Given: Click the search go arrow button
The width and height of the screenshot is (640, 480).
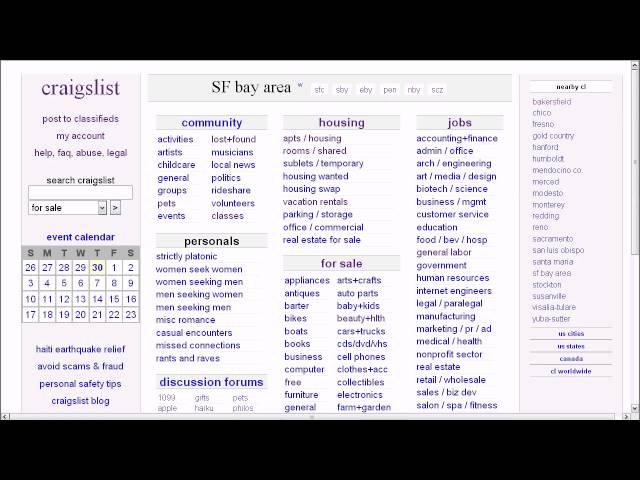Looking at the screenshot, I should 116,208.
